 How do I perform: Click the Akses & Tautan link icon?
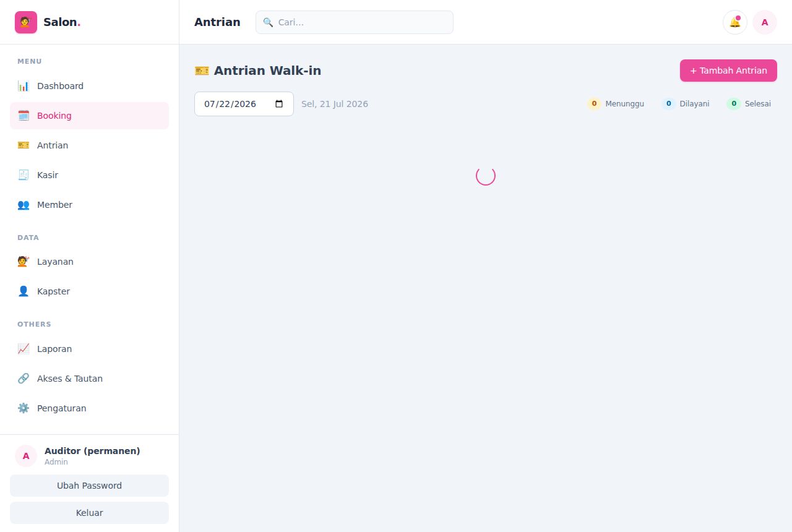pyautogui.click(x=24, y=379)
